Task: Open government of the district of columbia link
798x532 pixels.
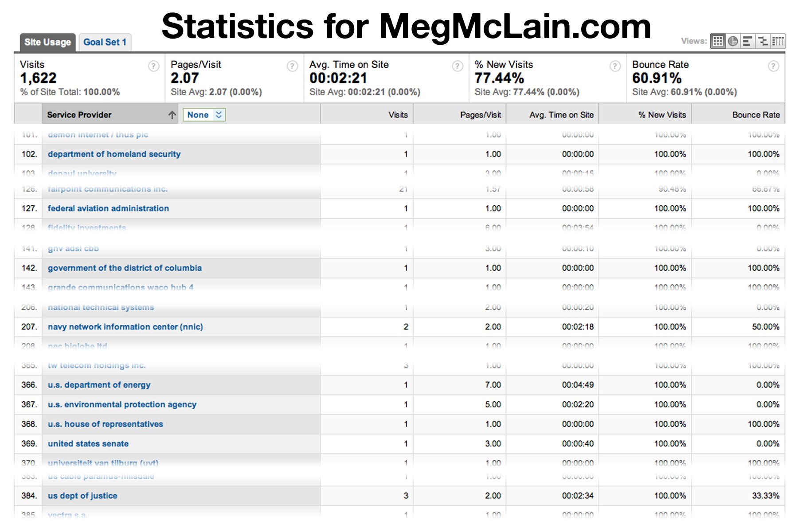Action: (125, 268)
